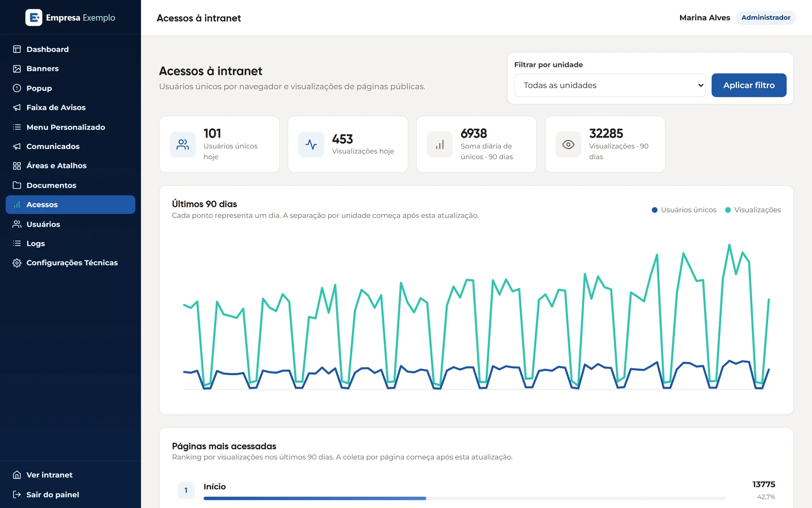Click the Ver intranet link text
Viewport: 812px width, 508px height.
click(49, 475)
